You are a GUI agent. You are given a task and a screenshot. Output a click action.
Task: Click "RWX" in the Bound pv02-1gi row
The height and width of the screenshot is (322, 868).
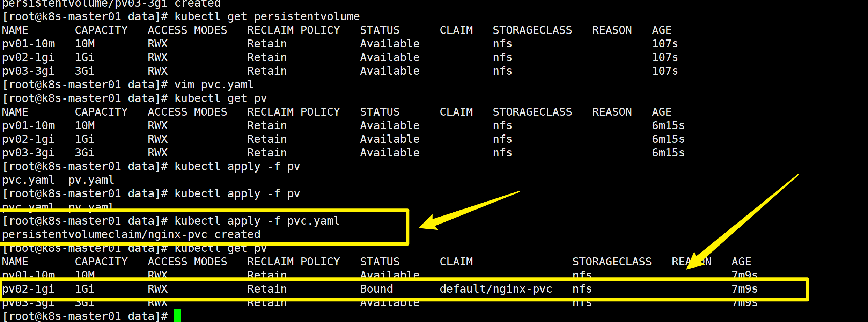click(x=158, y=289)
